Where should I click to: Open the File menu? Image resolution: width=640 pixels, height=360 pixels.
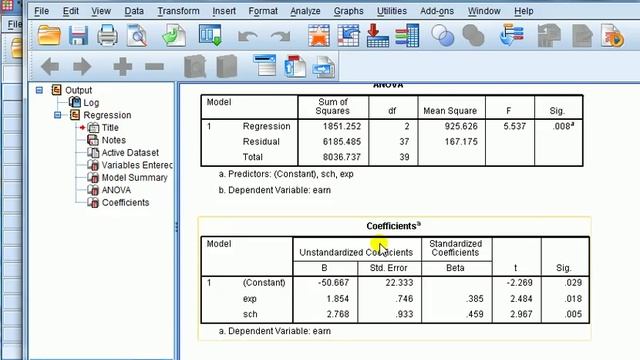coord(41,11)
